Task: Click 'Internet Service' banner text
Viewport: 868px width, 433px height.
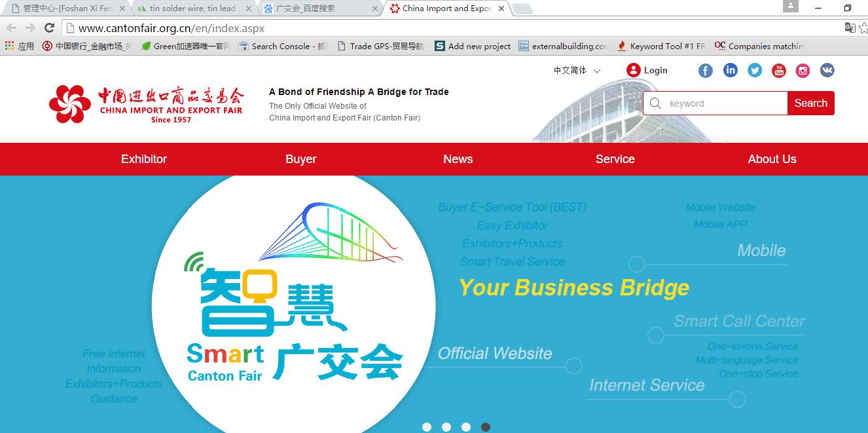Action: [647, 385]
